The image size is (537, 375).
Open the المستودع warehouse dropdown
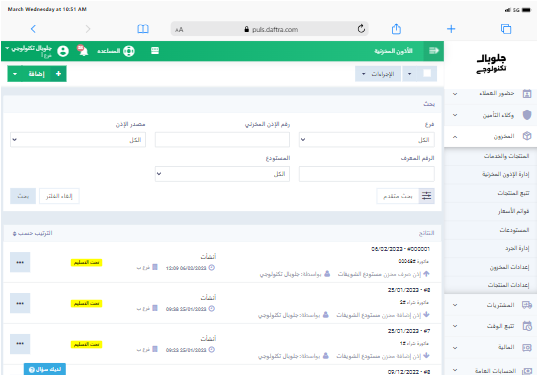[222, 174]
